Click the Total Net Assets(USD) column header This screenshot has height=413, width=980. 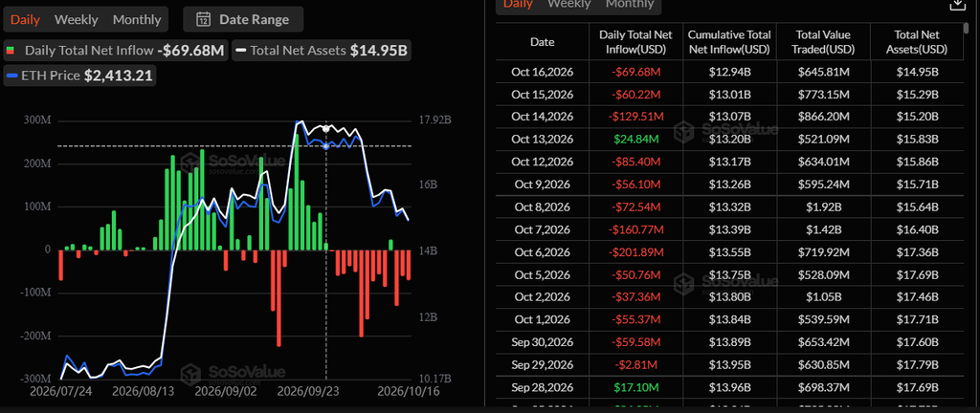[917, 42]
